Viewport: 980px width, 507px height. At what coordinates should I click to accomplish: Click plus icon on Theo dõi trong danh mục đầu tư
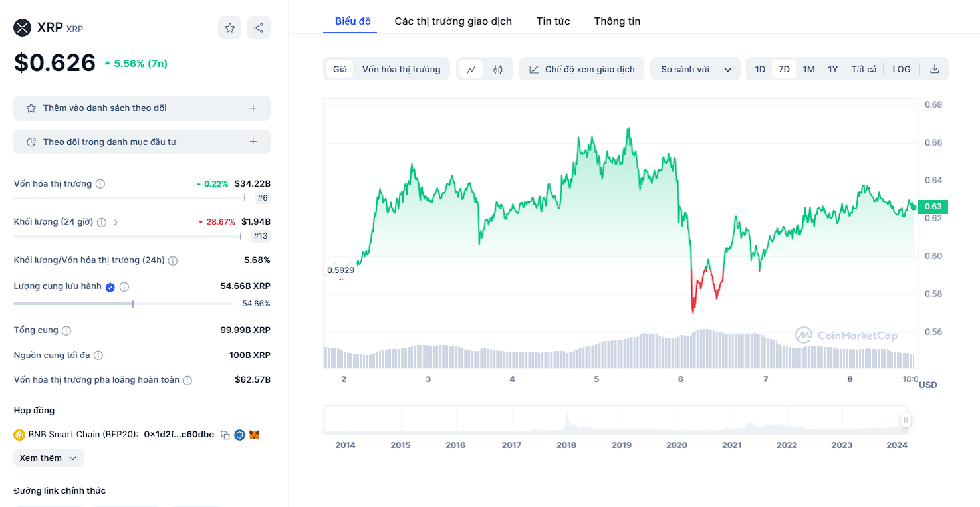click(253, 142)
